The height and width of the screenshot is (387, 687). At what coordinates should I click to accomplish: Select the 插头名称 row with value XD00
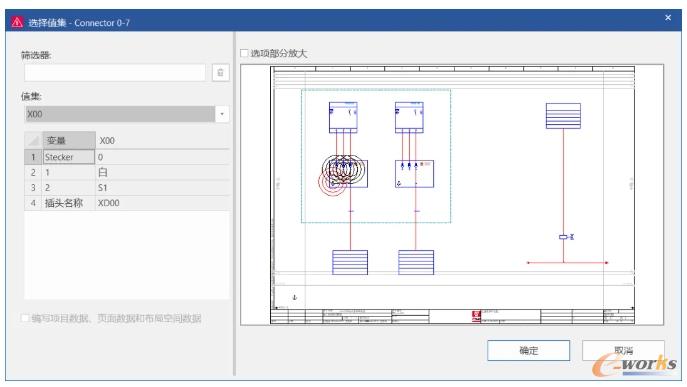click(x=127, y=203)
